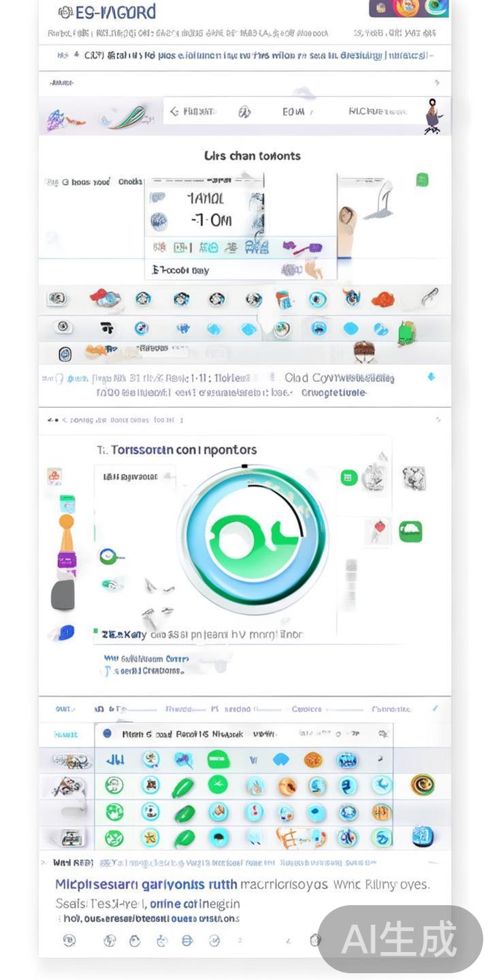Viewport: 490px width, 980px height.
Task: Toggle the green circle in the second grid row
Action: tap(218, 785)
